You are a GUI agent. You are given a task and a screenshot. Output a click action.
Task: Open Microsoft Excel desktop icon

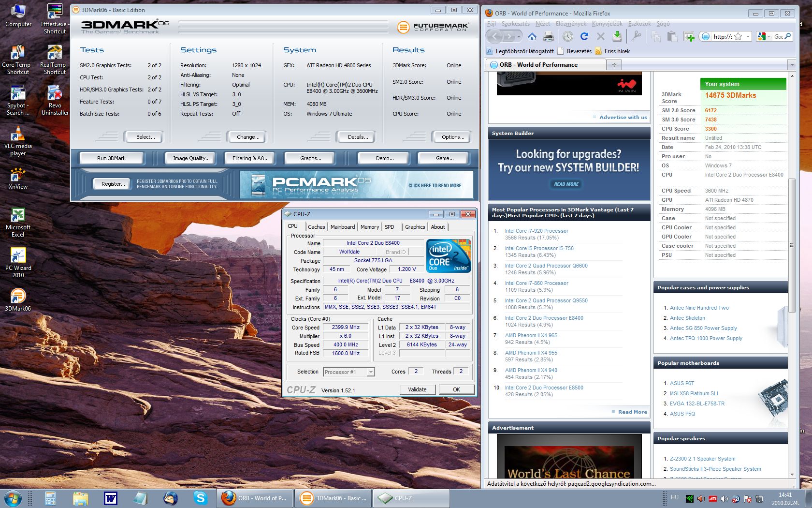(x=18, y=222)
